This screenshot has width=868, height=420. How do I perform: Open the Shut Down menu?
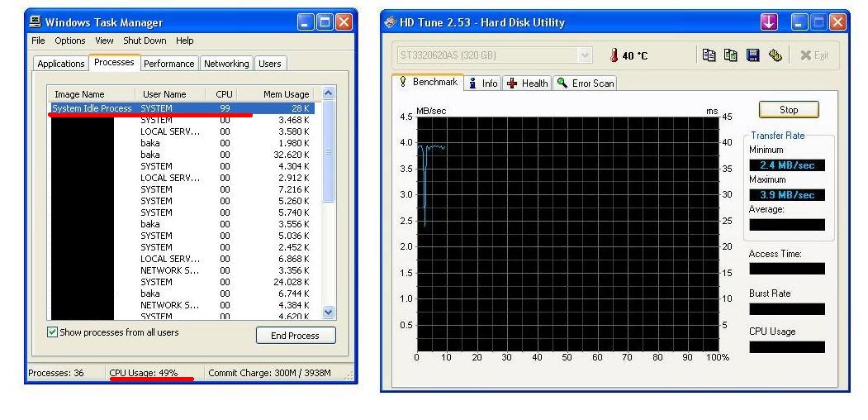(145, 41)
